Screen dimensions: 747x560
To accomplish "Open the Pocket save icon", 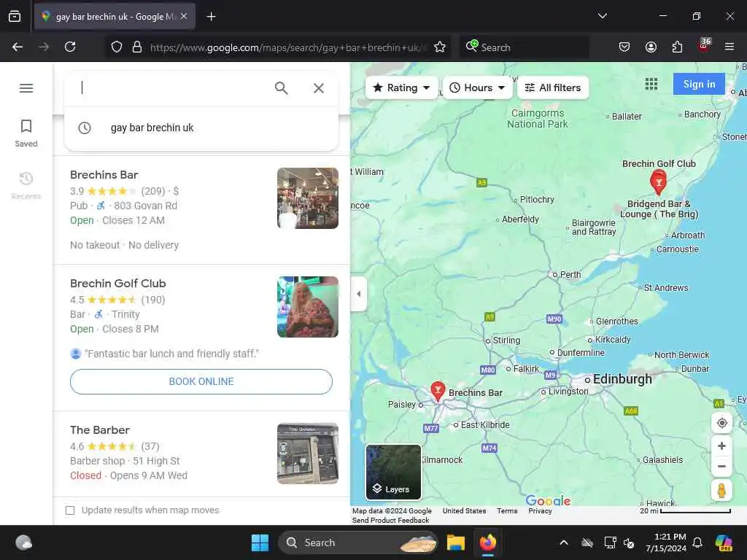I will point(624,47).
